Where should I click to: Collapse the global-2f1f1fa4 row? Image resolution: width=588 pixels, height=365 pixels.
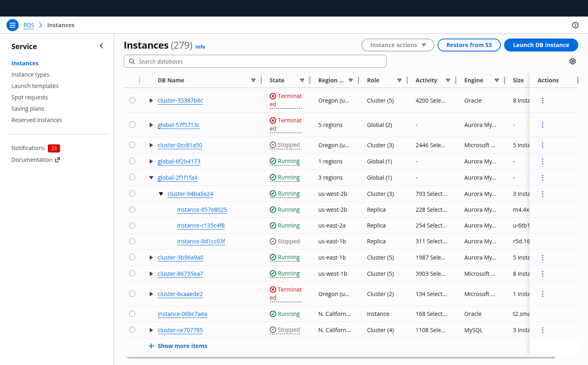[x=151, y=178]
